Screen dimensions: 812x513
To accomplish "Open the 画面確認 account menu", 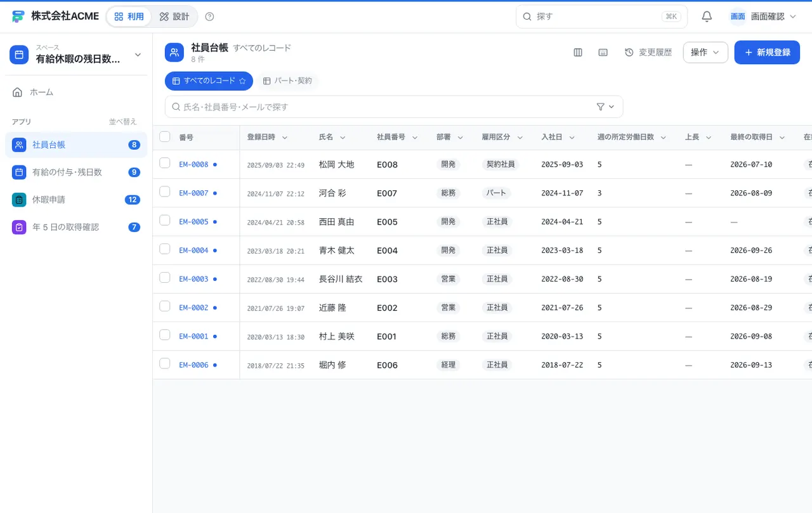I will point(763,16).
